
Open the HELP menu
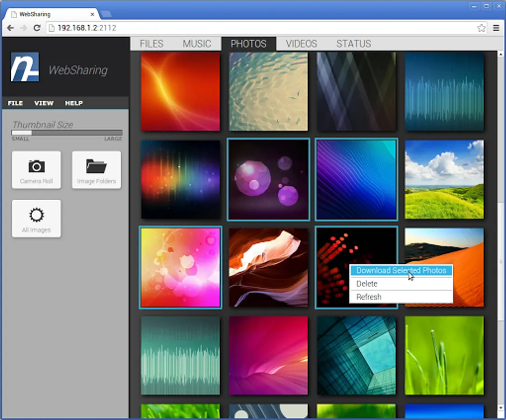[74, 103]
